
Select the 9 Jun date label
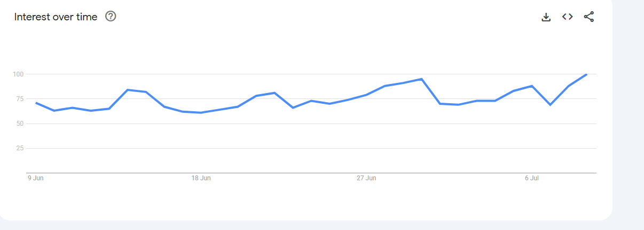pos(36,178)
